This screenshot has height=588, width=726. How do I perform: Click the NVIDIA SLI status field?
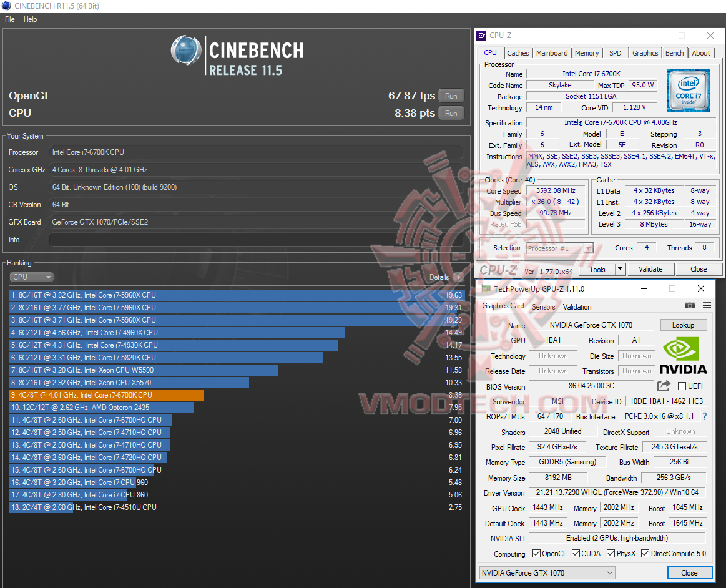(x=617, y=538)
